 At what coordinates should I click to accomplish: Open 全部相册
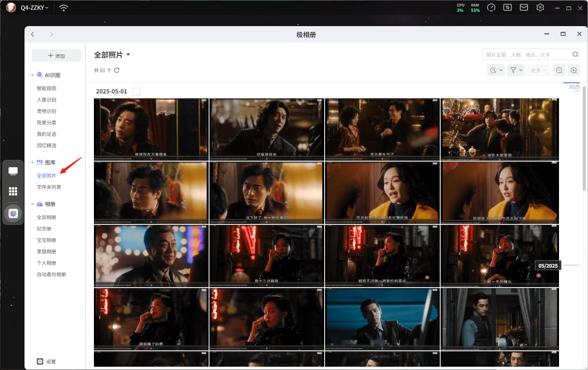47,217
